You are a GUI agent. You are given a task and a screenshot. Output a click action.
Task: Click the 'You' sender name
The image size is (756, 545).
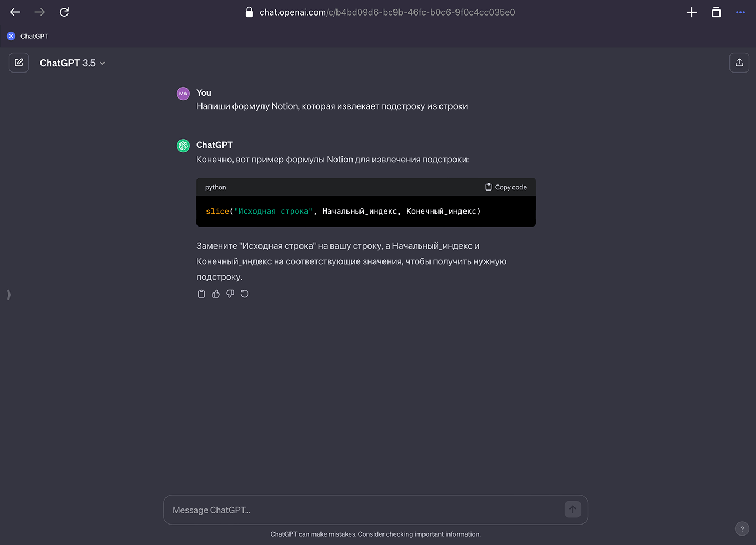tap(204, 93)
